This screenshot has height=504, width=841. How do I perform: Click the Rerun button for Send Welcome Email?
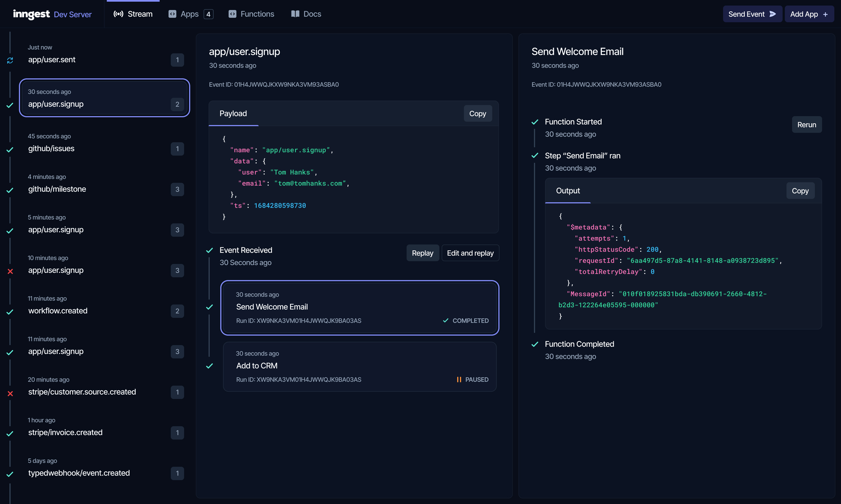click(806, 124)
